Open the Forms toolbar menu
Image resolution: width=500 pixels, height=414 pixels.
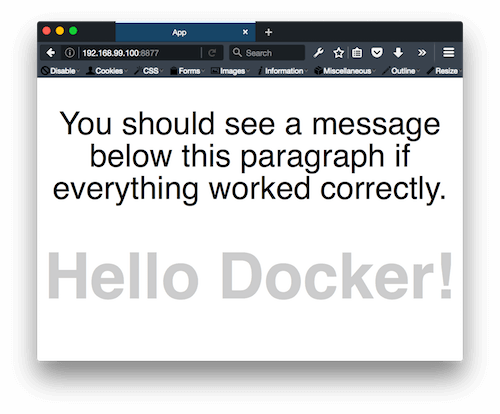187,71
